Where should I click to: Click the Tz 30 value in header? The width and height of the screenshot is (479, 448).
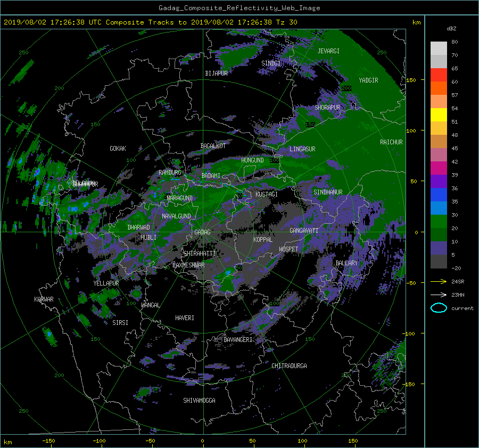(x=286, y=22)
